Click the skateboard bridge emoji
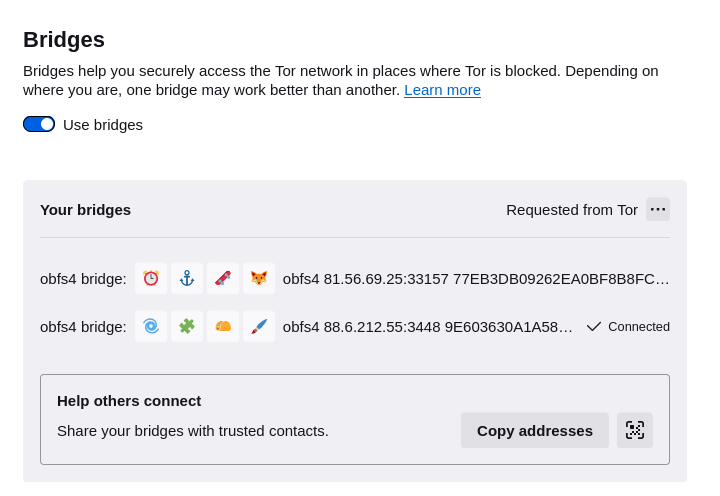This screenshot has height=496, width=720. (x=223, y=278)
